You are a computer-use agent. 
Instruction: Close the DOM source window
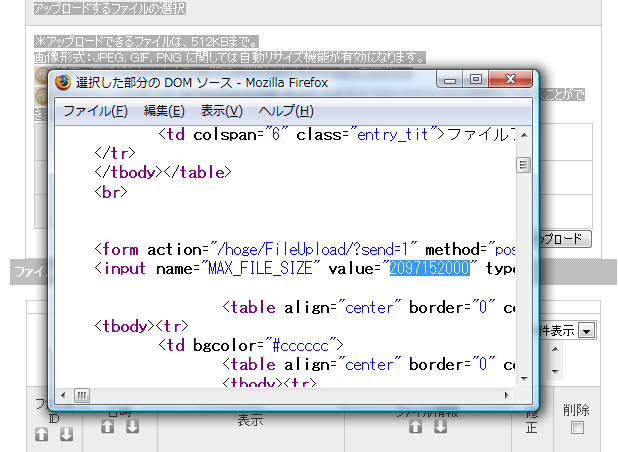[x=511, y=79]
